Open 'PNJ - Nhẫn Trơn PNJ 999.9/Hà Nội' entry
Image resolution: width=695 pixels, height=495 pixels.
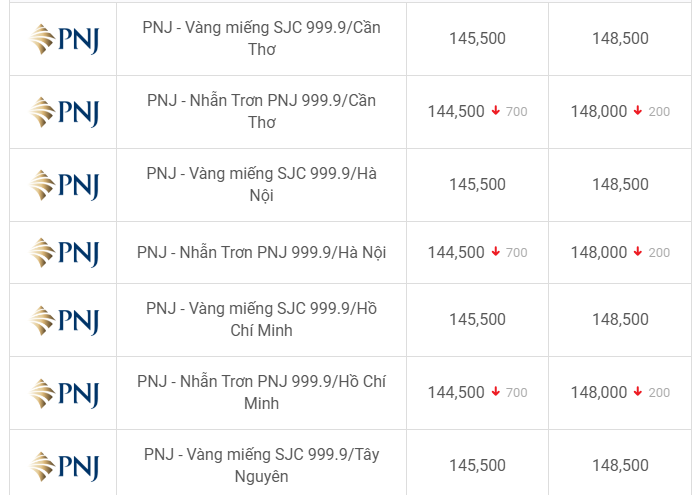click(262, 253)
